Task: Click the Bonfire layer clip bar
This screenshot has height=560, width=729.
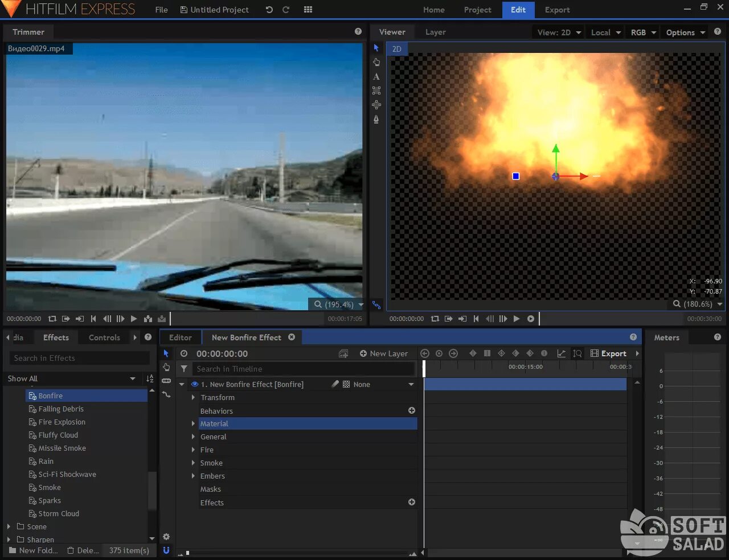Action: click(525, 384)
